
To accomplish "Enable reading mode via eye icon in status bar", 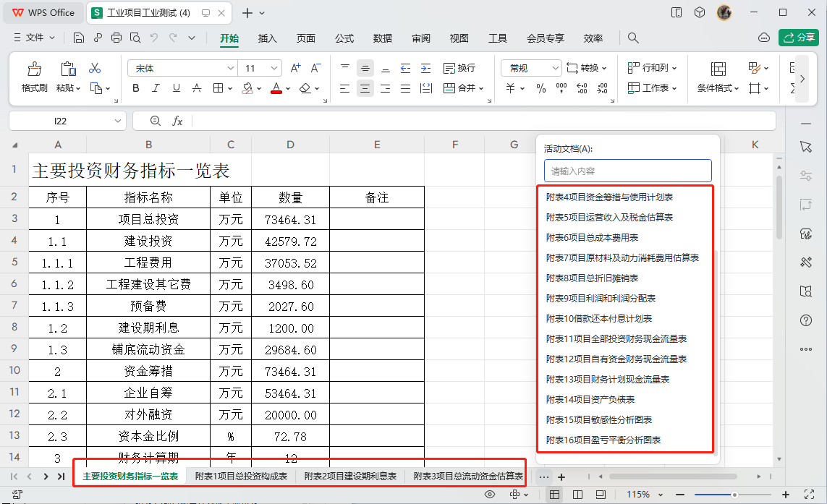I will pos(491,495).
